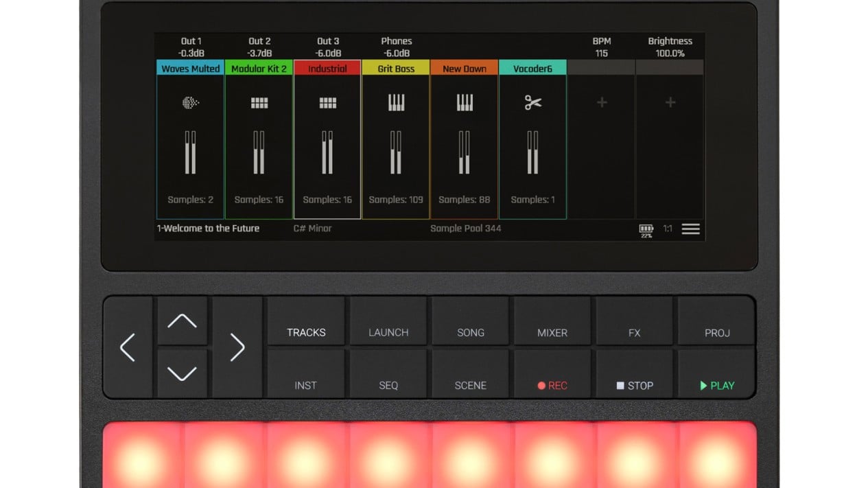Select the Industrial track header
The height and width of the screenshot is (488, 868).
327,68
